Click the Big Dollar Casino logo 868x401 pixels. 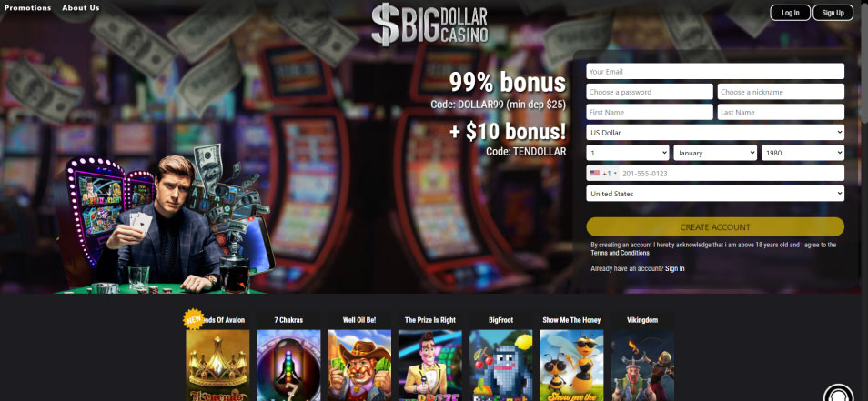(429, 25)
